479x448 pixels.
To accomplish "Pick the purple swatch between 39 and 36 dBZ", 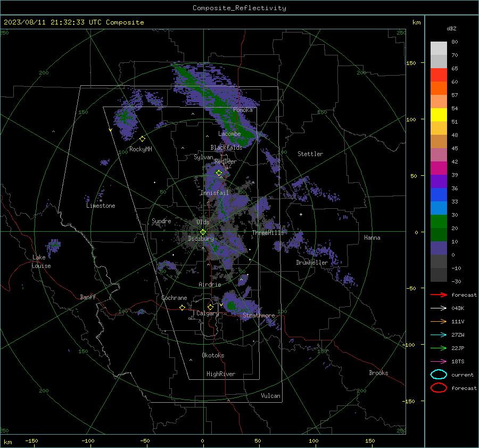I will pos(439,182).
